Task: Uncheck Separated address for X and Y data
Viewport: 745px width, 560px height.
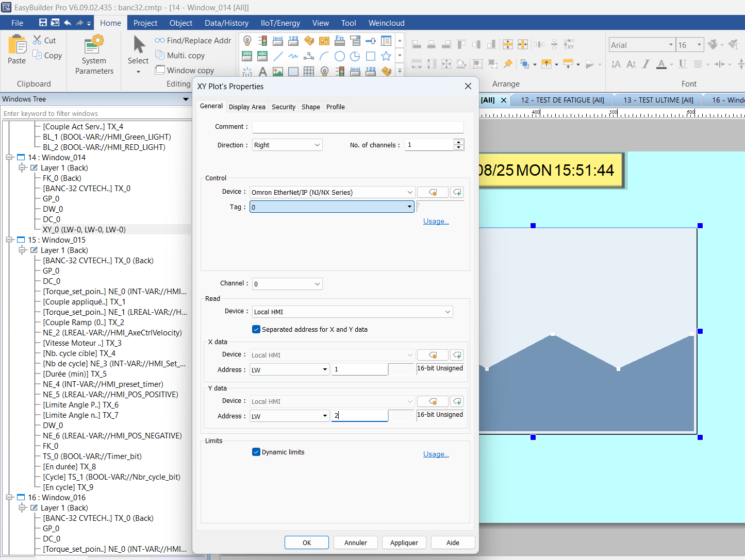Action: [x=256, y=329]
